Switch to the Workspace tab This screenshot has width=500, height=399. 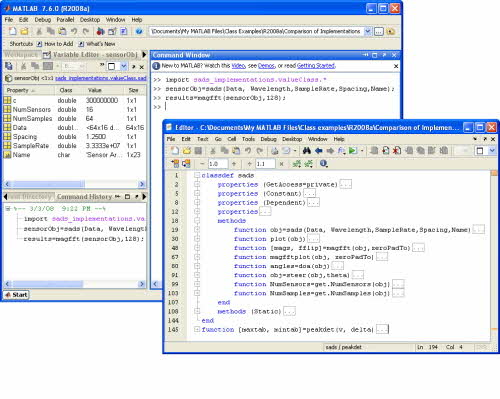click(x=22, y=55)
